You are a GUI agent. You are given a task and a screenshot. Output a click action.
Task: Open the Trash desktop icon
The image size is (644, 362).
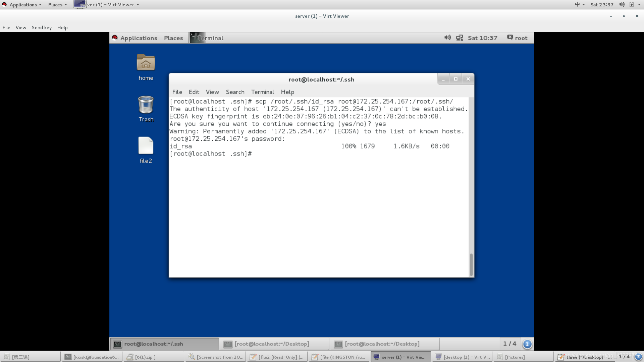click(146, 105)
